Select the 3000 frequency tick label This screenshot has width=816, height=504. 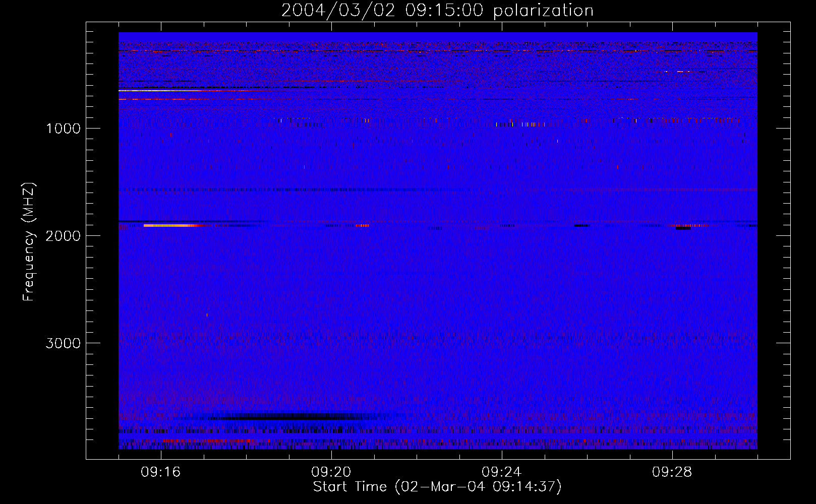pyautogui.click(x=63, y=343)
